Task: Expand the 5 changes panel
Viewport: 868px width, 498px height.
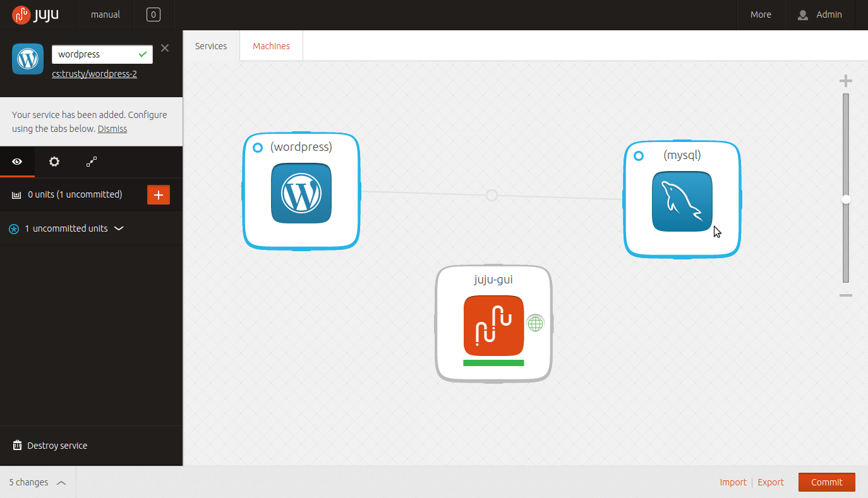Action: [37, 482]
